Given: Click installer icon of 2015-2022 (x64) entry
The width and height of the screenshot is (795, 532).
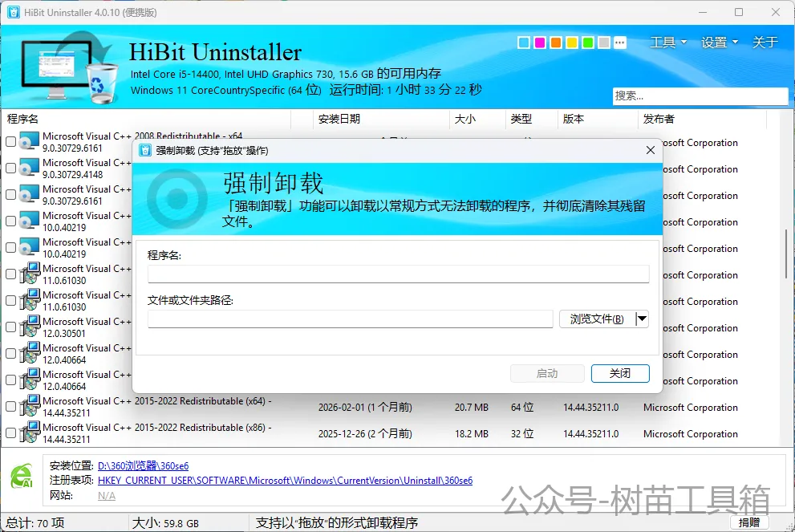Looking at the screenshot, I should click(x=30, y=406).
